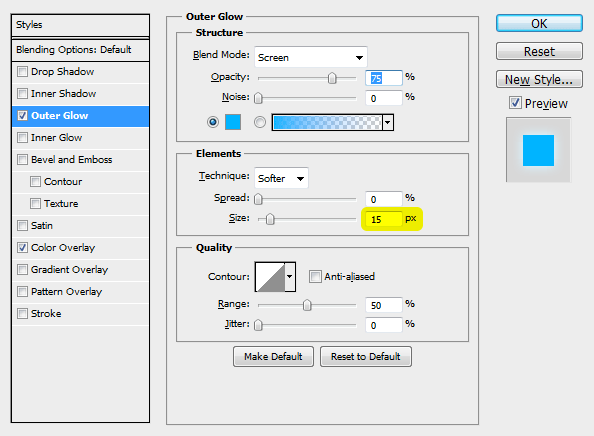Click the New Style button
This screenshot has width=594, height=436.
(x=539, y=80)
